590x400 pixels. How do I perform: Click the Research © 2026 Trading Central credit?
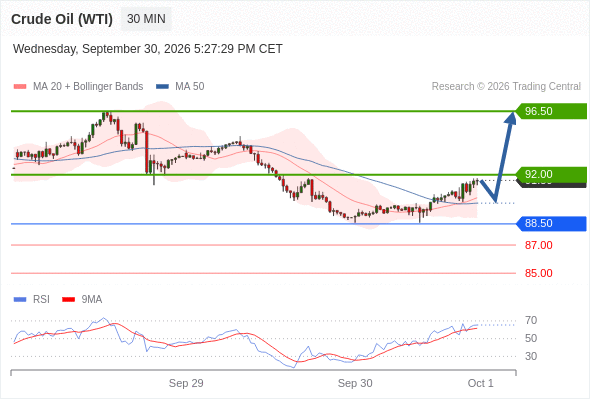coord(506,87)
